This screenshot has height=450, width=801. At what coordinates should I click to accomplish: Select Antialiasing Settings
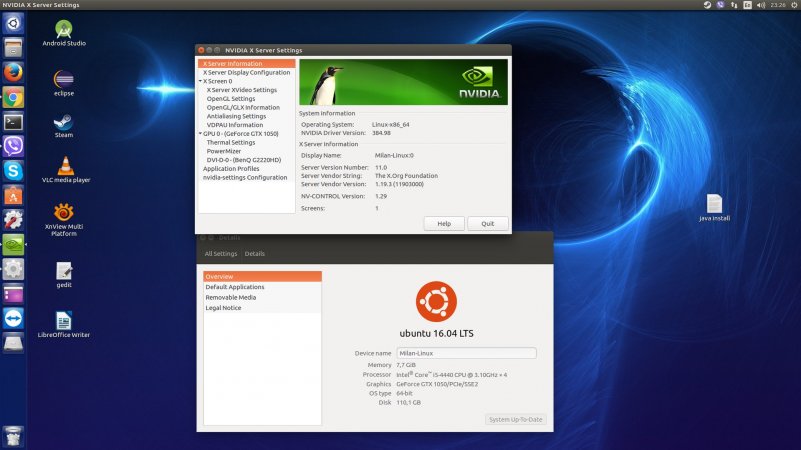[x=236, y=116]
